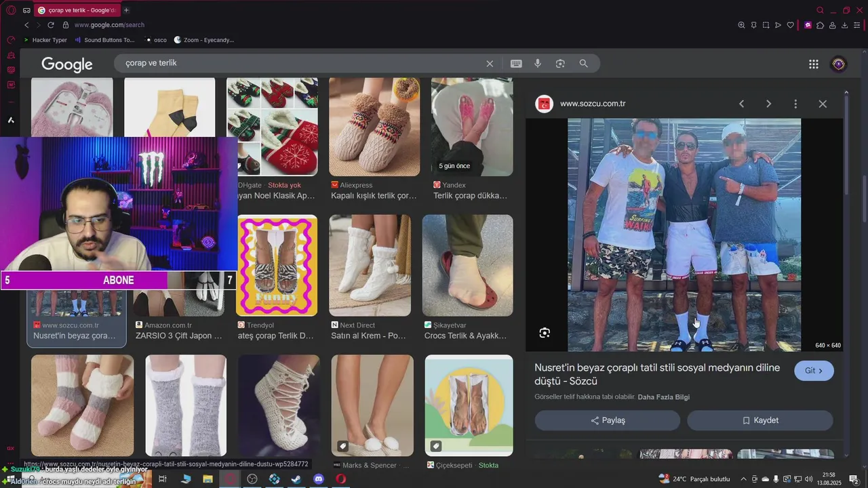
Task: Open Next Direct white slippers thumbnail
Action: click(370, 265)
